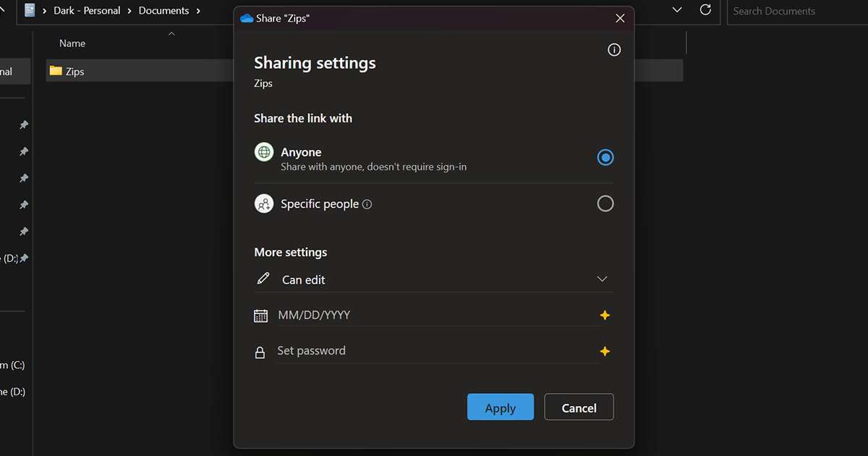The width and height of the screenshot is (868, 456).
Task: Click the tooltip icon after Specific people label
Action: 367,203
